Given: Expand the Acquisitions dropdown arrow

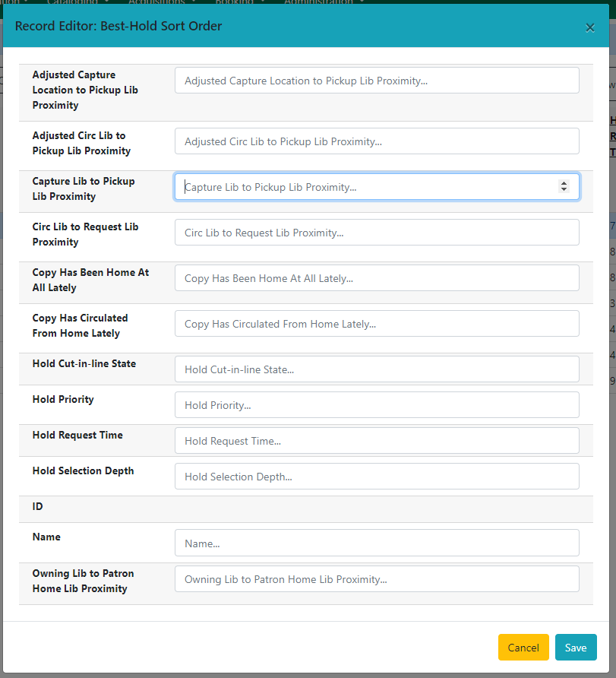Looking at the screenshot, I should coord(193,2).
